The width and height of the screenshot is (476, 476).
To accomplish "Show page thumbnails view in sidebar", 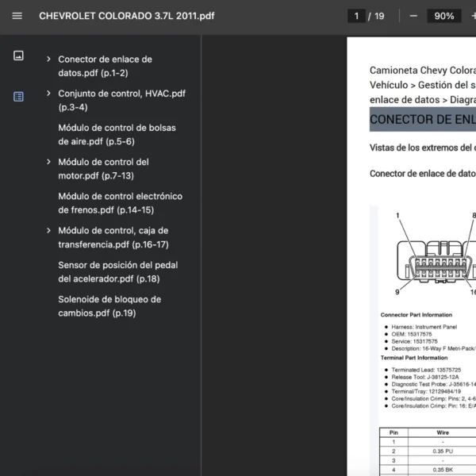I will 18,56.
